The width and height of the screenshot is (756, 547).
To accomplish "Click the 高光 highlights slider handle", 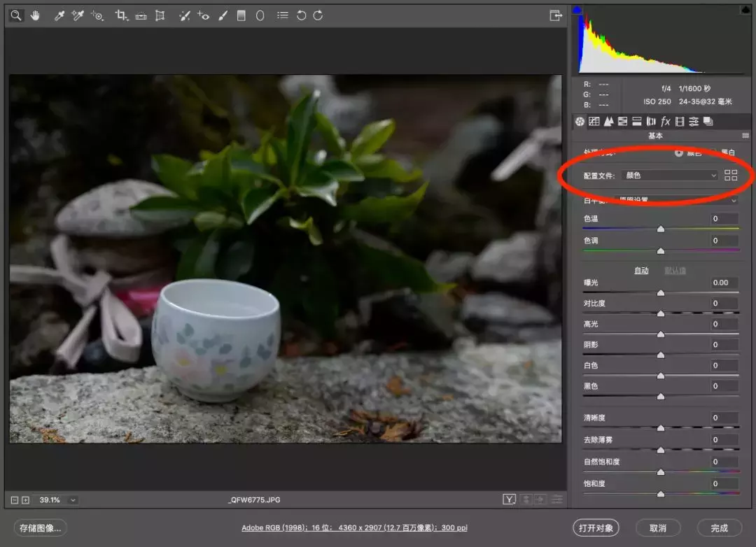I will (x=661, y=334).
